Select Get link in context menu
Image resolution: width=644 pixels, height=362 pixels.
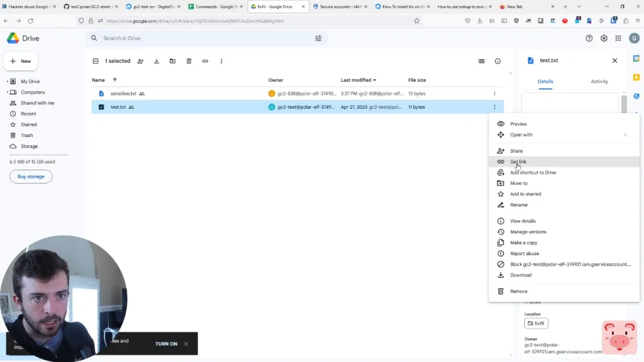tap(564, 162)
